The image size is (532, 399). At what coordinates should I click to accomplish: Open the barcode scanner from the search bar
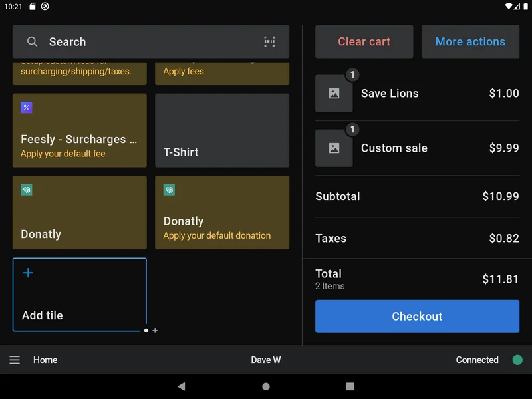coord(269,42)
